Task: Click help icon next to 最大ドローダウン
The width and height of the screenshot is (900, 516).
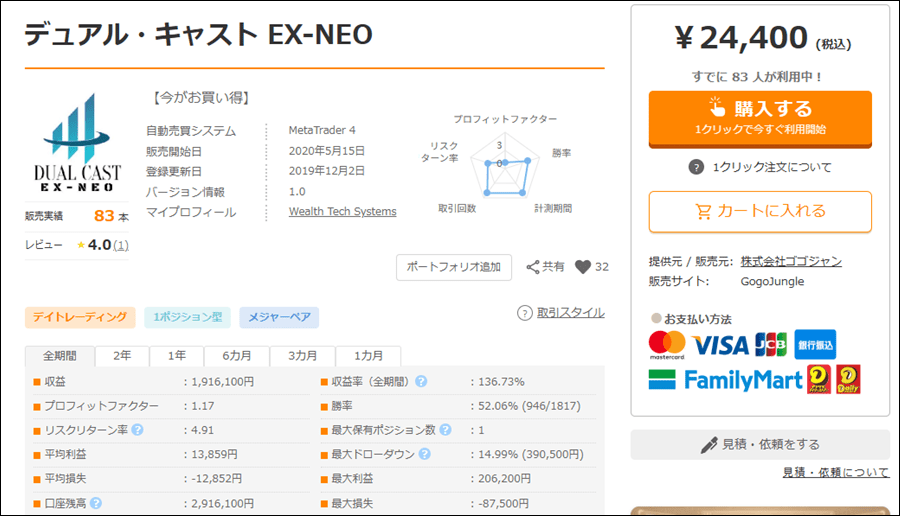Action: point(424,454)
